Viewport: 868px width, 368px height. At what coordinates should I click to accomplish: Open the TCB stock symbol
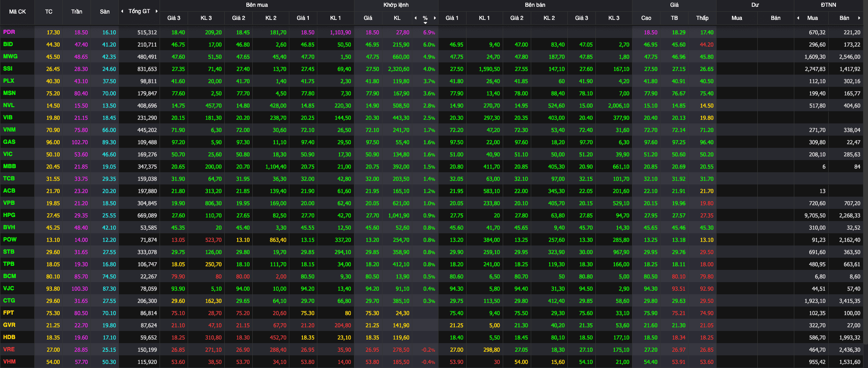coord(9,179)
